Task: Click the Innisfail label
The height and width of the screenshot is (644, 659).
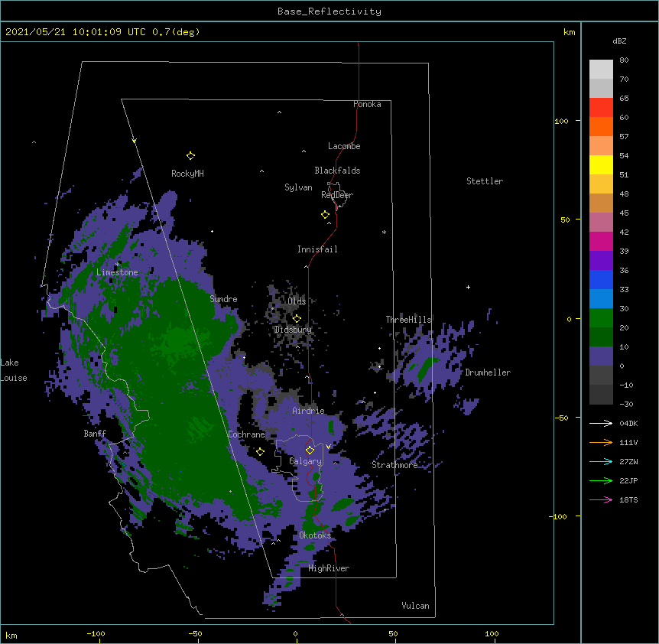Action: pyautogui.click(x=317, y=249)
